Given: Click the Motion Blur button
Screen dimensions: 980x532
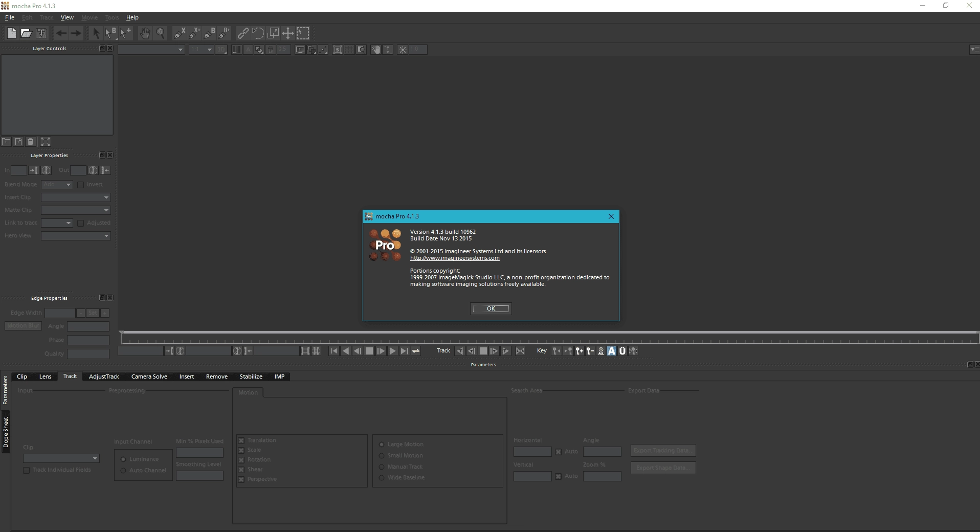Looking at the screenshot, I should click(23, 326).
